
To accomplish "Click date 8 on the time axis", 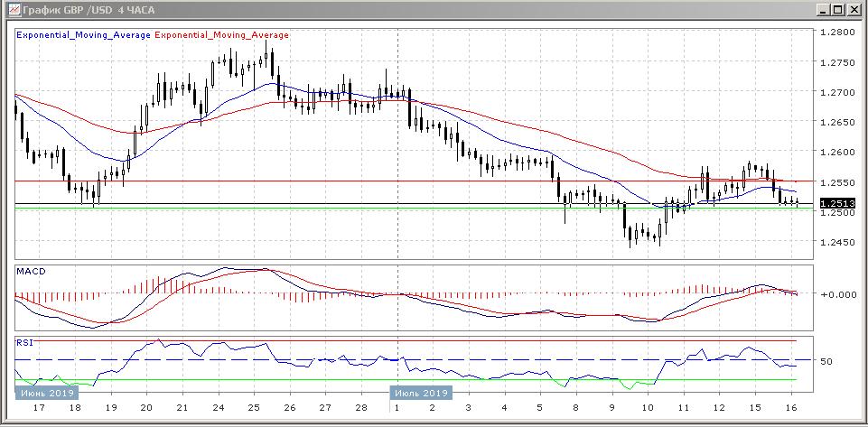I will [x=575, y=408].
